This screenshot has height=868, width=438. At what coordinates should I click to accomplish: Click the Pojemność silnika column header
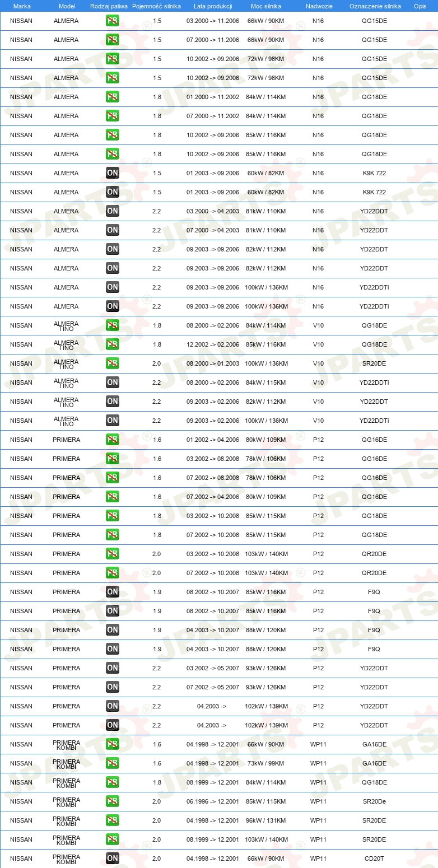pyautogui.click(x=157, y=6)
